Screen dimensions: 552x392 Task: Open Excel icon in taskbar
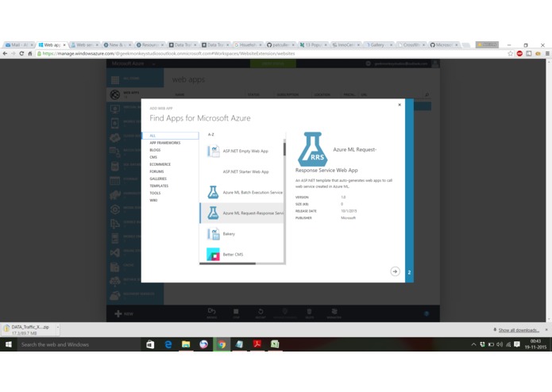tap(275, 344)
